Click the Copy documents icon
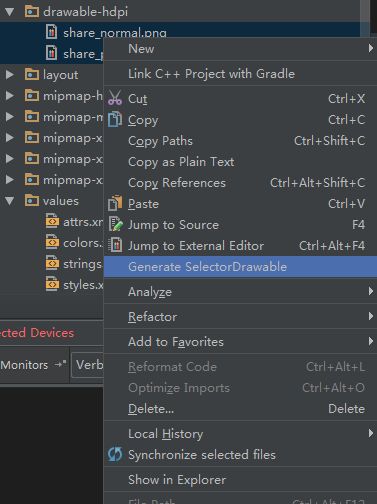 (x=115, y=119)
